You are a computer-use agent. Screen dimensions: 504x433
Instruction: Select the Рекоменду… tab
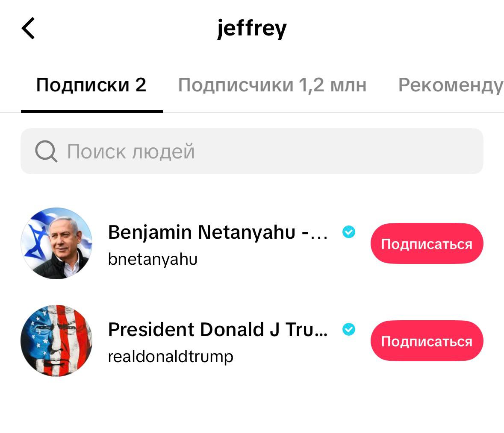tap(450, 85)
